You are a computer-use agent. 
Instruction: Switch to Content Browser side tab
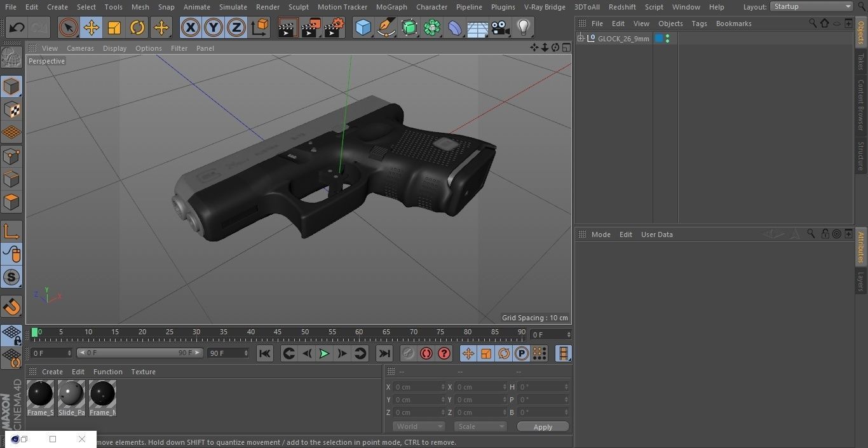[x=861, y=104]
